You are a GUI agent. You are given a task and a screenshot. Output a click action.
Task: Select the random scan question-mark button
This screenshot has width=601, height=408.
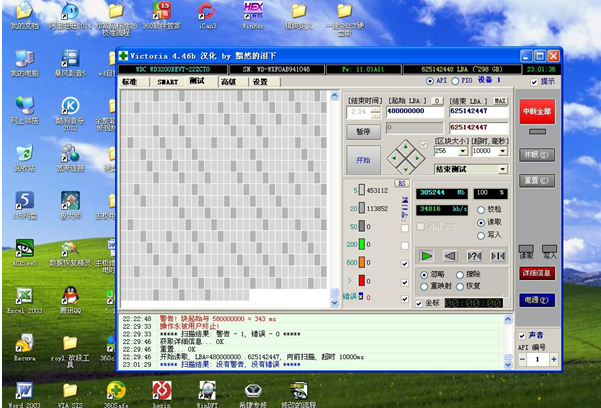point(474,255)
